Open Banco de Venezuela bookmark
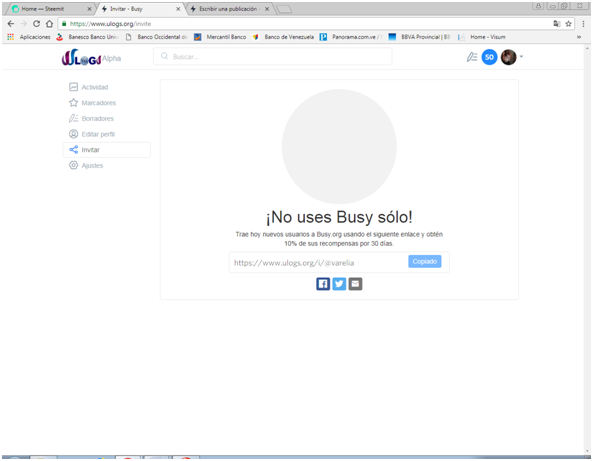This screenshot has height=461, width=593. 283,37
